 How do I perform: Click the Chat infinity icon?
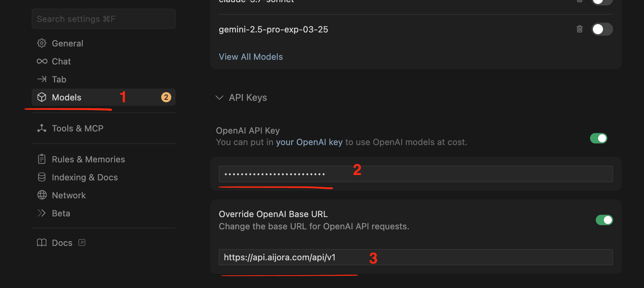pos(42,61)
